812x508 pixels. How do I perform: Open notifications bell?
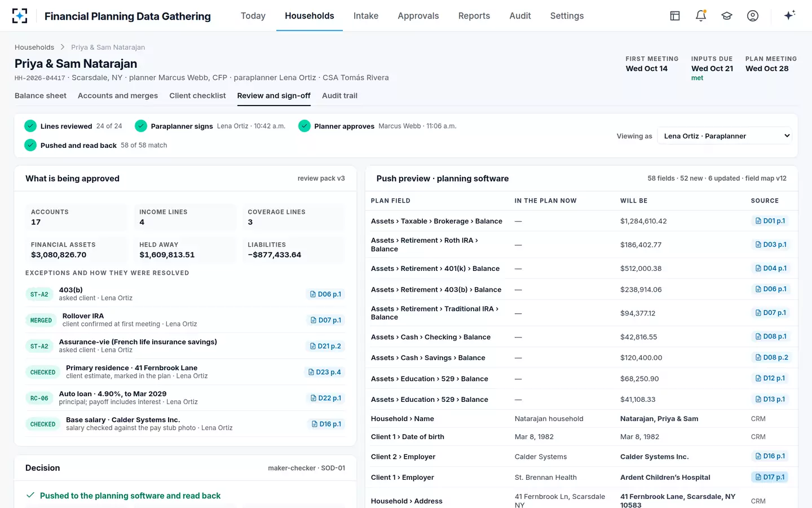click(701, 16)
